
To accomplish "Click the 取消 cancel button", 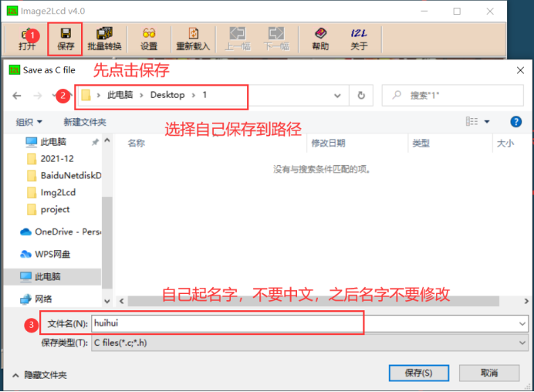I will 489,373.
